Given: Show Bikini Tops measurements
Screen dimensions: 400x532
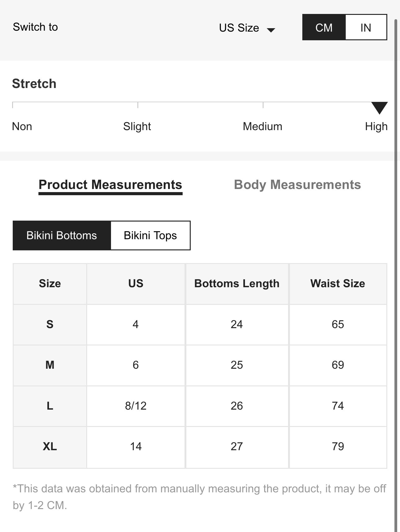Looking at the screenshot, I should tap(150, 235).
